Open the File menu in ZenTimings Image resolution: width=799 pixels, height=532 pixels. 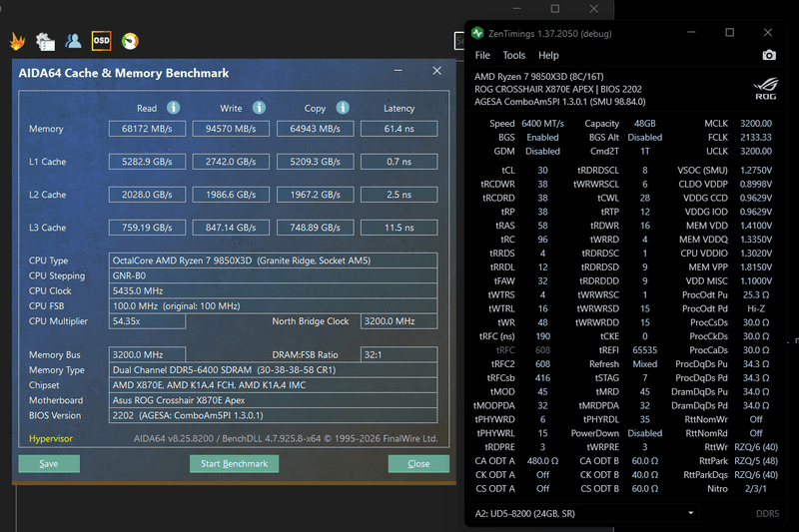(x=482, y=55)
